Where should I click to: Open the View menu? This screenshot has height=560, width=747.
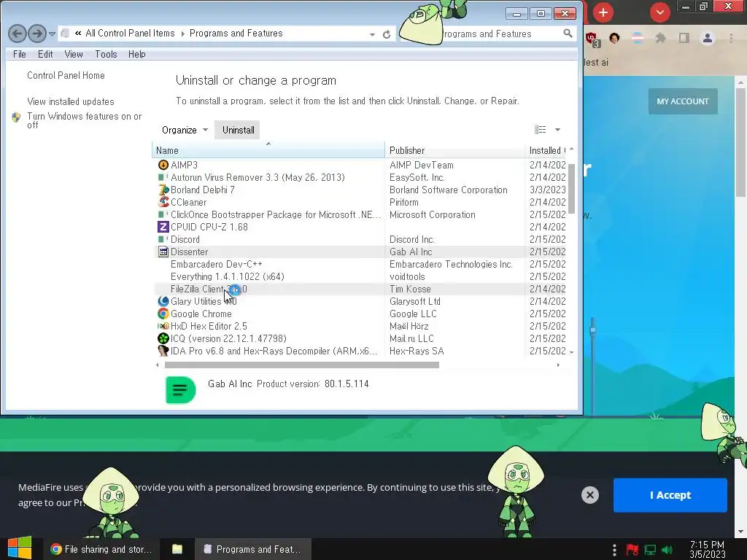74,54
